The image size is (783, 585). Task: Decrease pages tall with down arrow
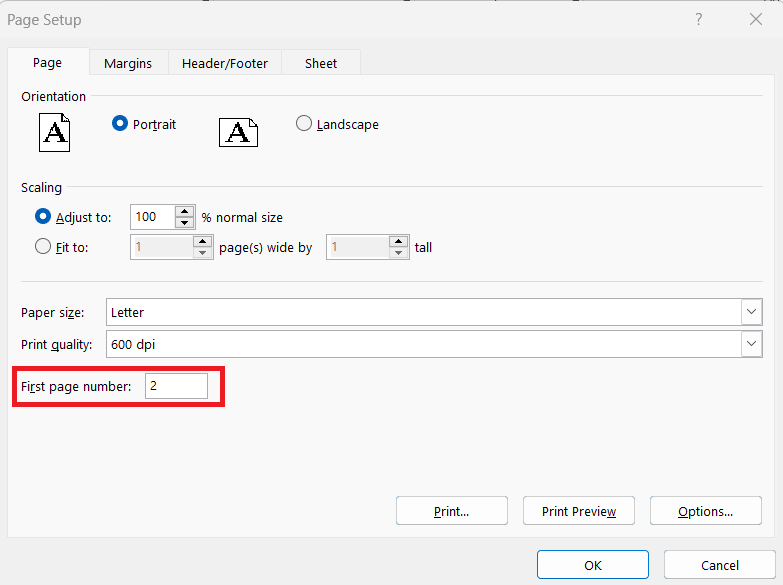[x=398, y=253]
